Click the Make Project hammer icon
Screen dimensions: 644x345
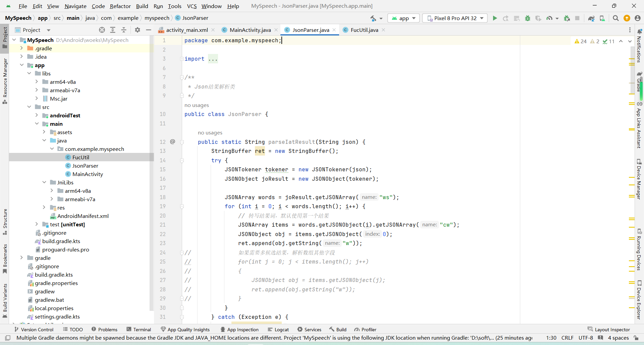click(373, 18)
